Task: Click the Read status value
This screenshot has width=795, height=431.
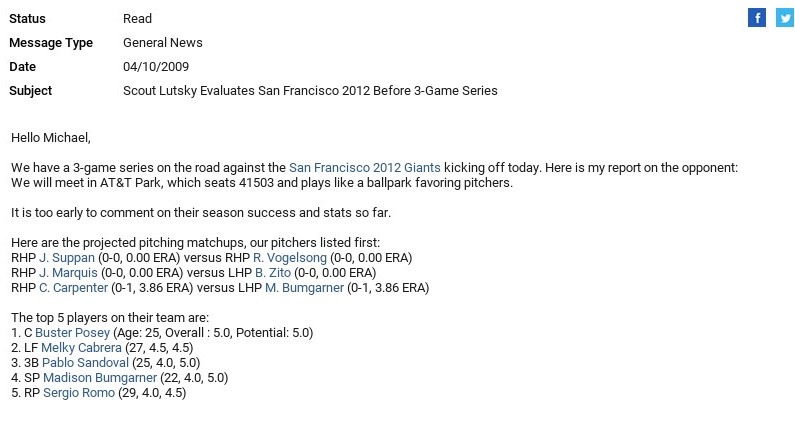Action: (x=137, y=19)
